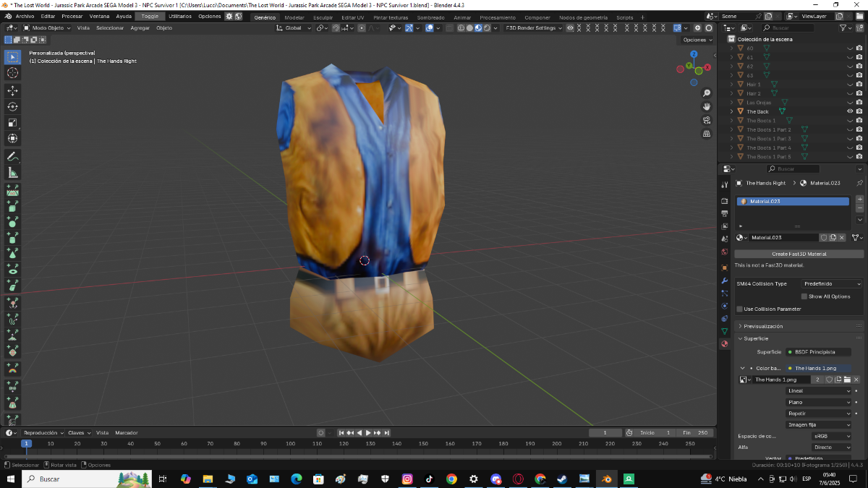Jump to the last frame
This screenshot has height=488, width=868.
388,432
